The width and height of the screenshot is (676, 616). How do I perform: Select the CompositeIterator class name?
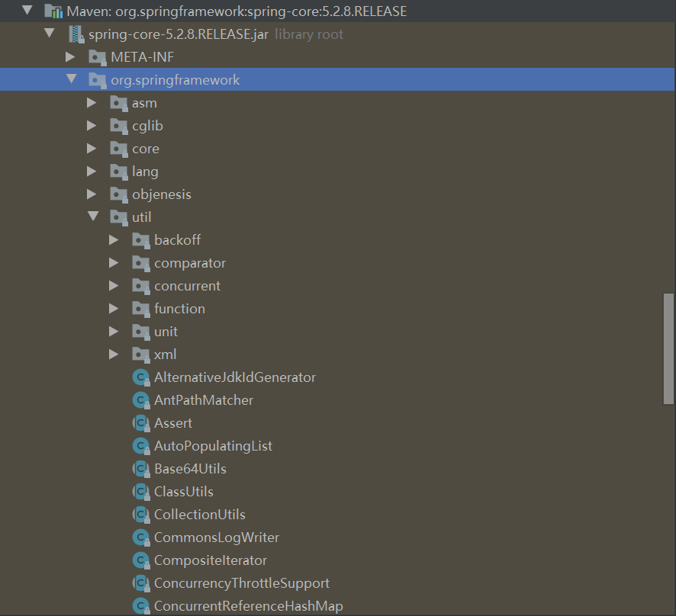click(211, 560)
